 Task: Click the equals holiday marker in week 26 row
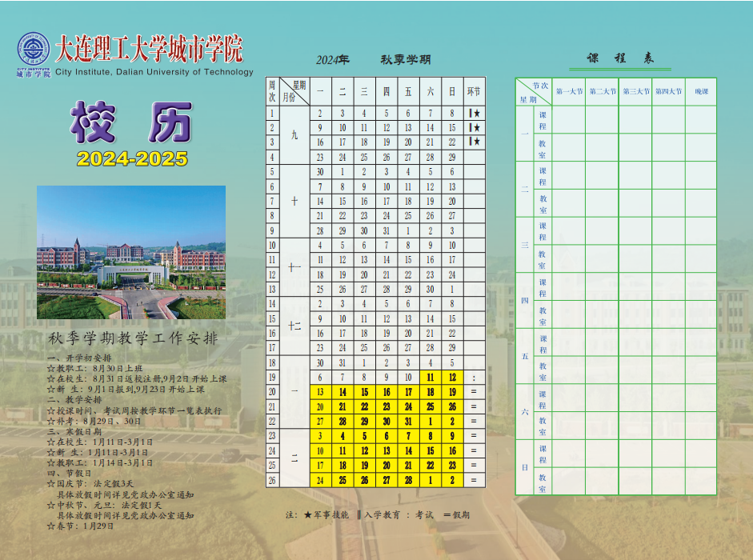tap(474, 480)
